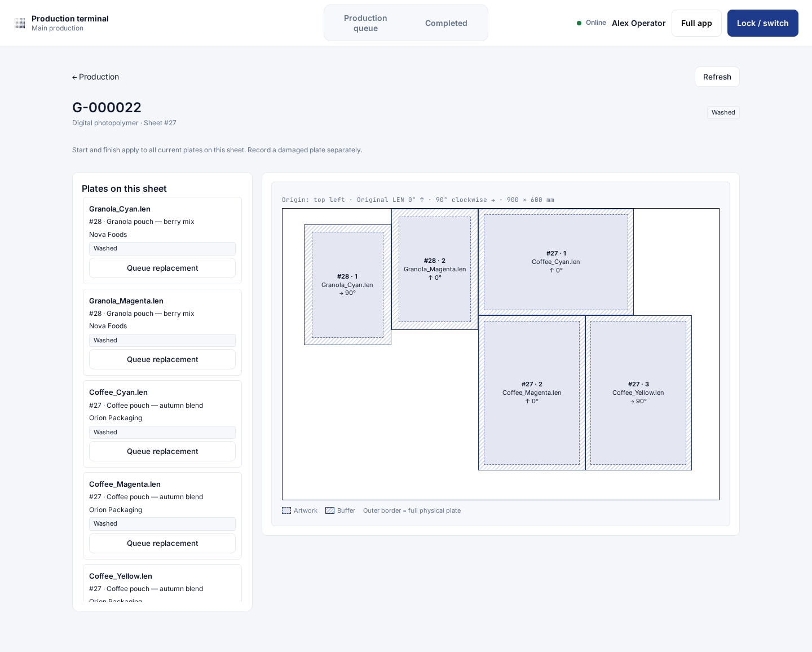Open the Full app view
Image resolution: width=812 pixels, height=652 pixels.
[x=696, y=23]
